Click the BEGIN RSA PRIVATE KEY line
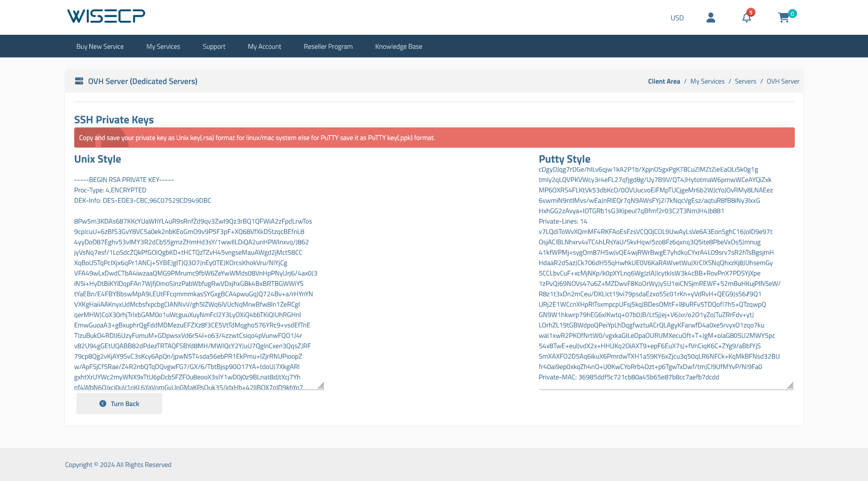 tap(124, 180)
